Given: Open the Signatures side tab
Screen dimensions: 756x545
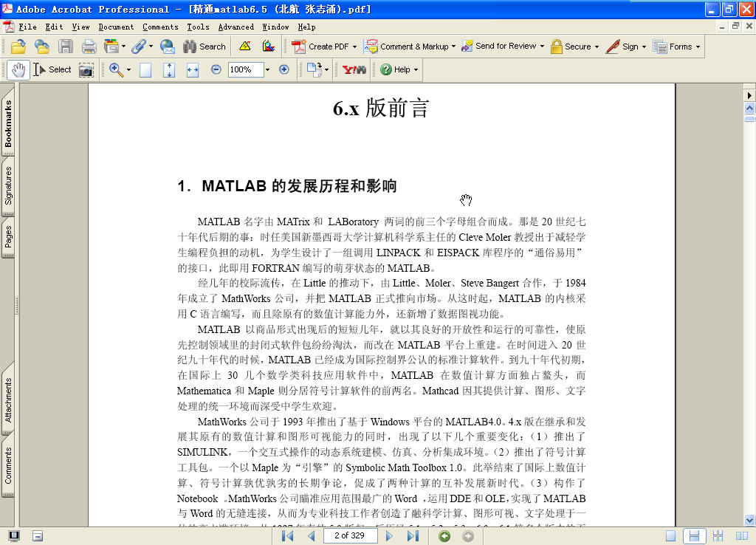Looking at the screenshot, I should point(8,185).
